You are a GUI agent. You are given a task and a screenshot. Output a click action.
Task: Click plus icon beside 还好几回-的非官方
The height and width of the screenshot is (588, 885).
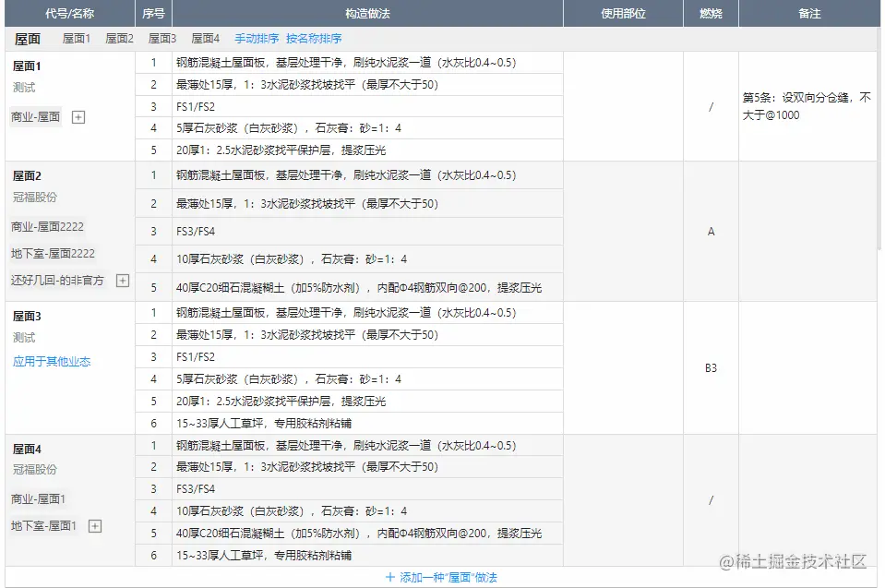coord(123,281)
